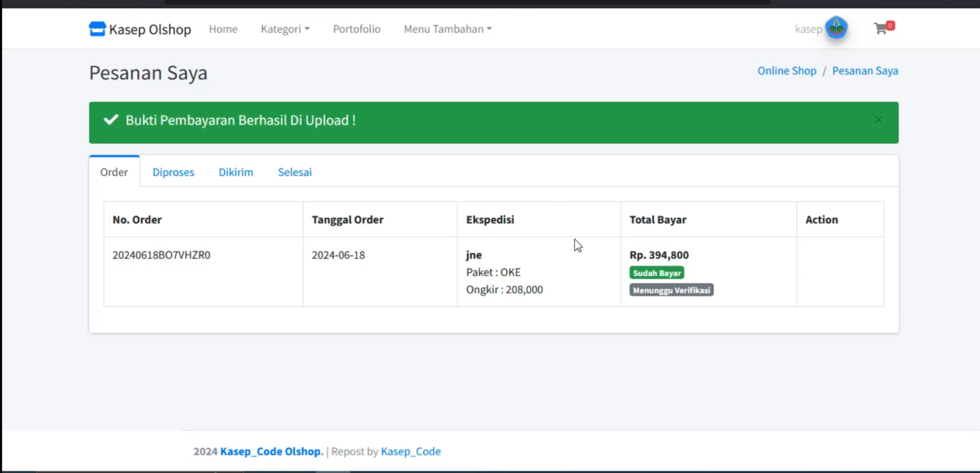The width and height of the screenshot is (980, 473).
Task: Dismiss the upload success alert
Action: [x=878, y=120]
